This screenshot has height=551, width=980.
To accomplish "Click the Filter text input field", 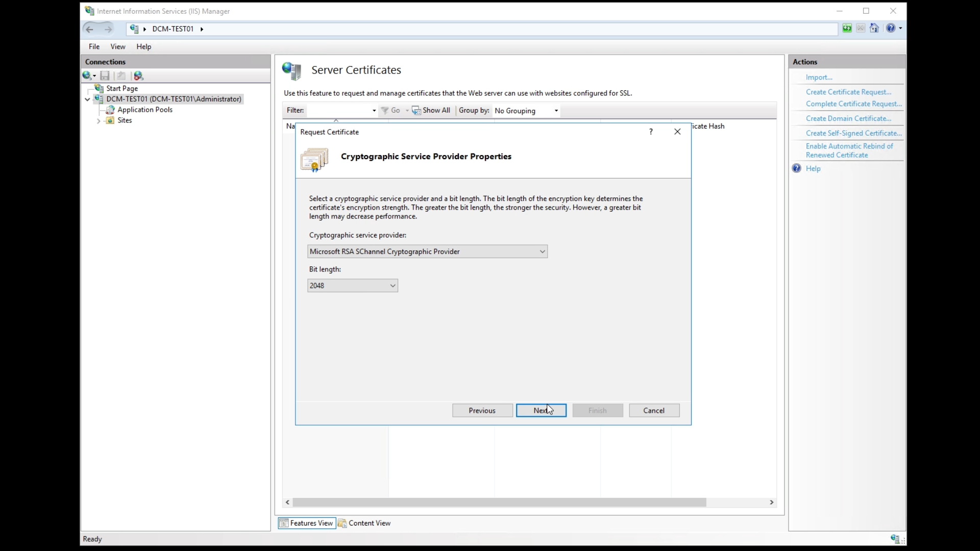I will tap(338, 111).
